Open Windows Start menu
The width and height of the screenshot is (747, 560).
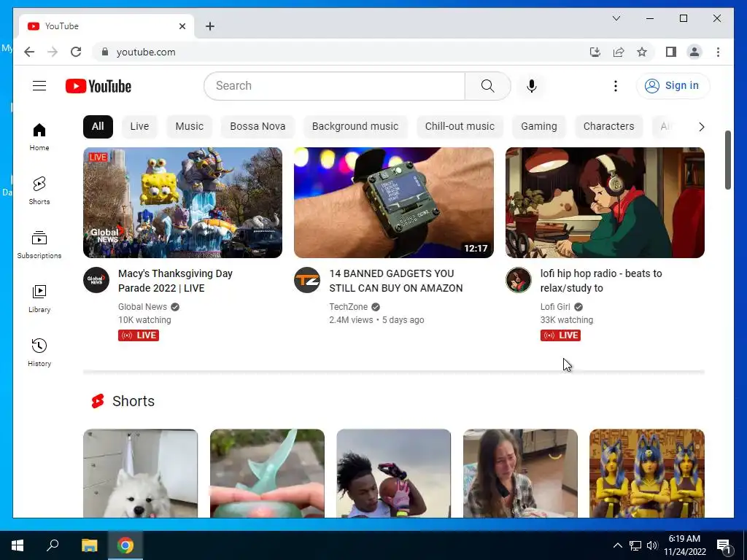click(x=18, y=545)
